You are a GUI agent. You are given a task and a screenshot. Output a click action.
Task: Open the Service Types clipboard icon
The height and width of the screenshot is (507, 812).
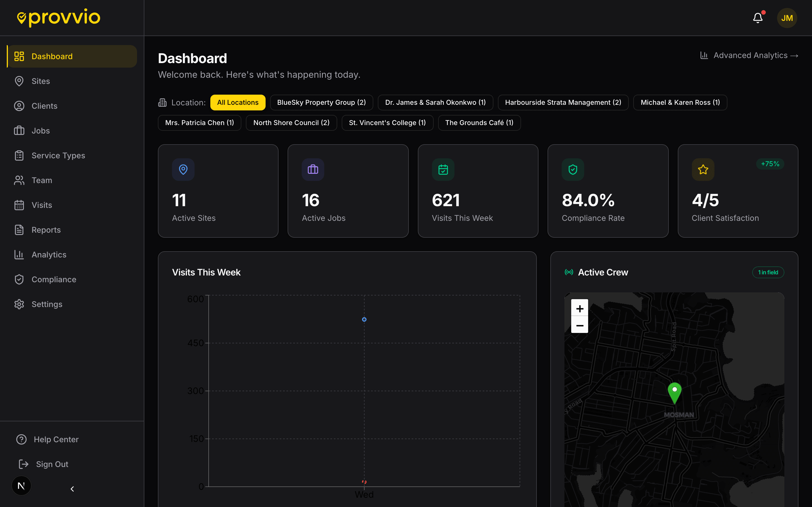[x=19, y=155]
